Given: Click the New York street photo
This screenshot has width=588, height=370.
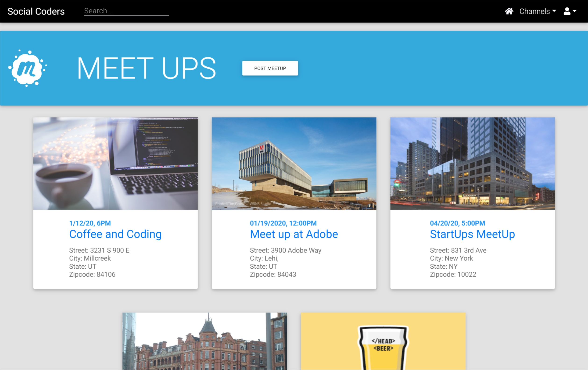Looking at the screenshot, I should tap(472, 164).
